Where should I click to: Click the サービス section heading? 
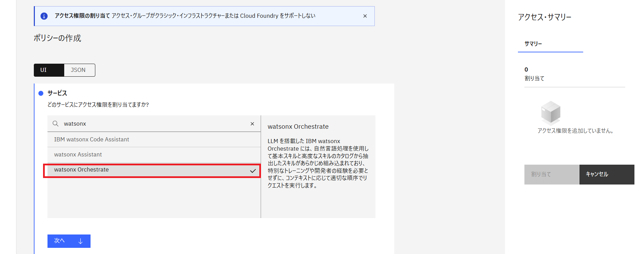(x=57, y=93)
